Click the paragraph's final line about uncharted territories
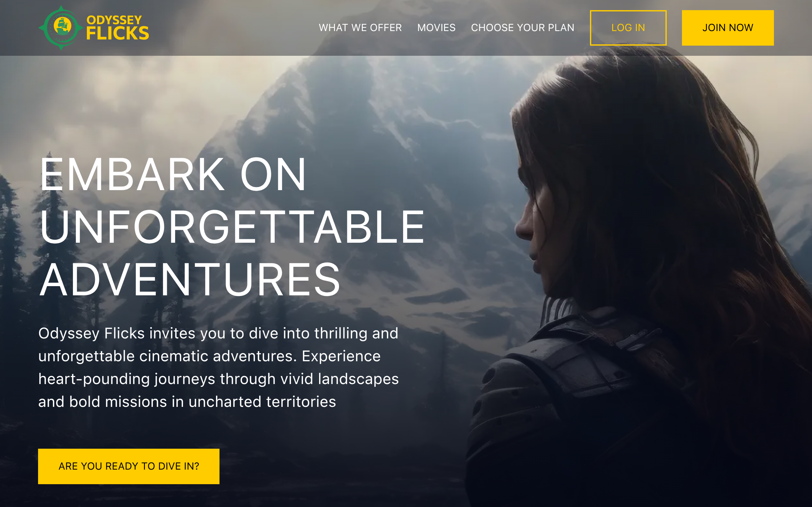 [187, 401]
